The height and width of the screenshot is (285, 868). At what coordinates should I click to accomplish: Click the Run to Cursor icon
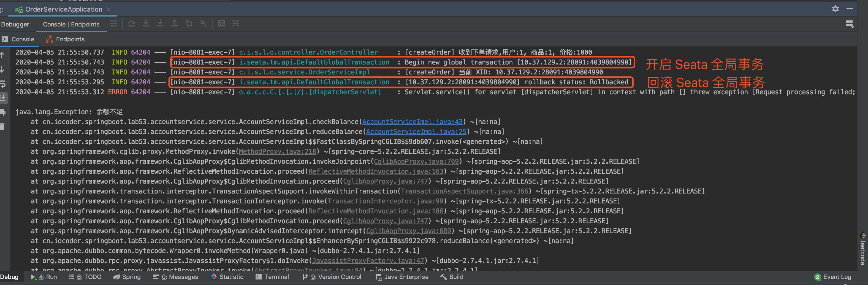coord(204,24)
